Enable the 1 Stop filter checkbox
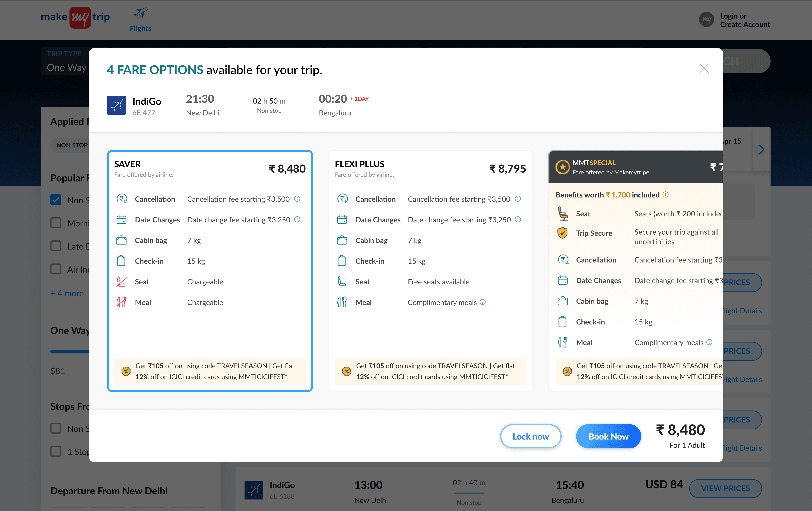 coord(56,451)
